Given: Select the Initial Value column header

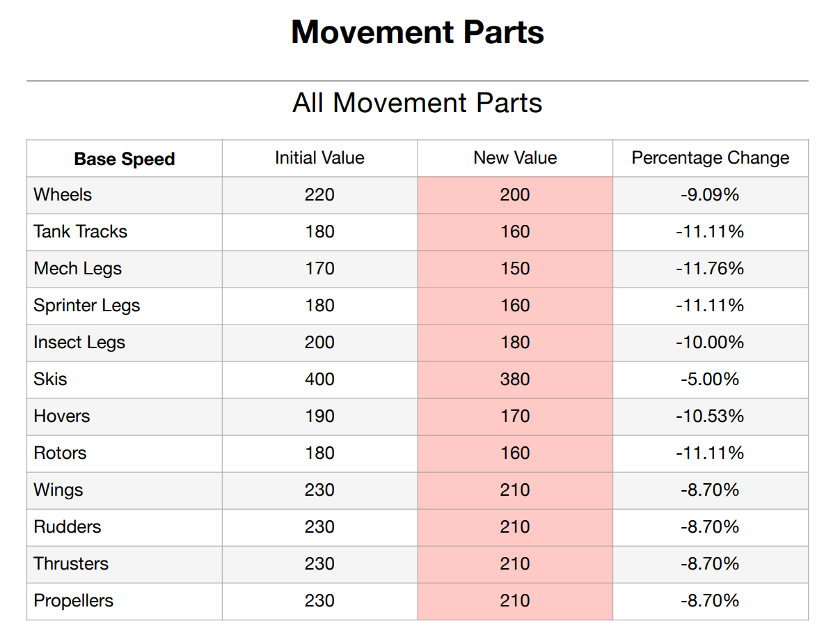Looking at the screenshot, I should 319,158.
